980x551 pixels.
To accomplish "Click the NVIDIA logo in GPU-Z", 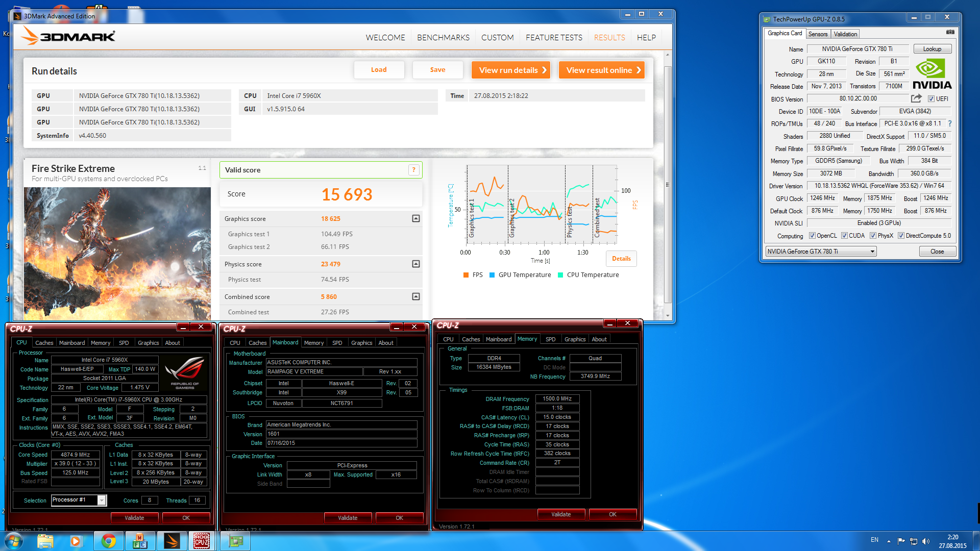I will (932, 74).
